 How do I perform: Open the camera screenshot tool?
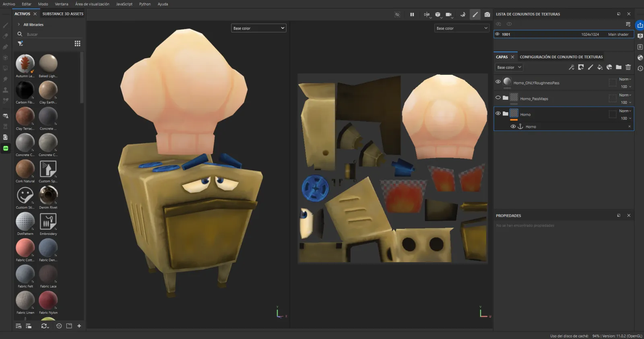(487, 14)
